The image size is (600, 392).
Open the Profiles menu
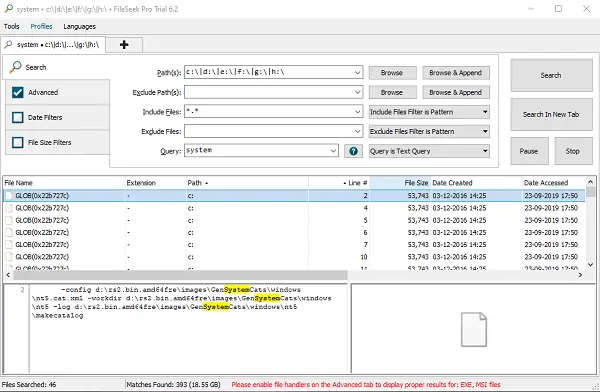[x=41, y=26]
